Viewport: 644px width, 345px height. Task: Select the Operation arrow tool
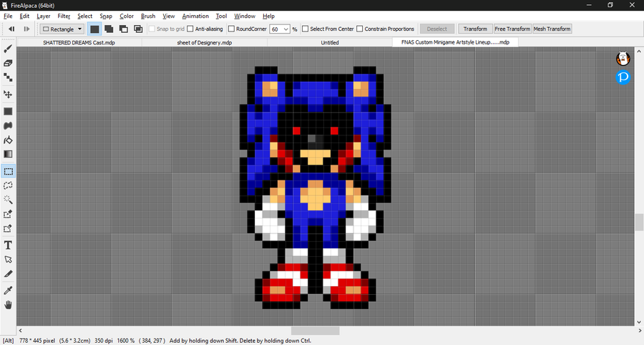tap(8, 260)
